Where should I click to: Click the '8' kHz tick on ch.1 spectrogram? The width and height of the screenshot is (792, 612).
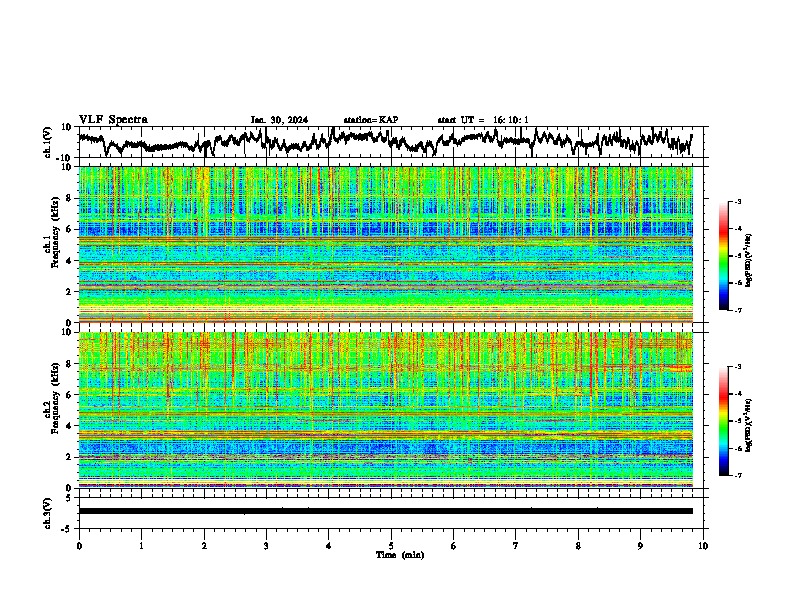click(x=69, y=198)
